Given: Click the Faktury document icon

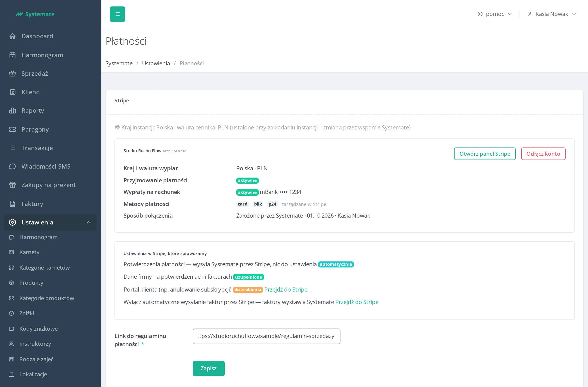Looking at the screenshot, I should coord(12,204).
